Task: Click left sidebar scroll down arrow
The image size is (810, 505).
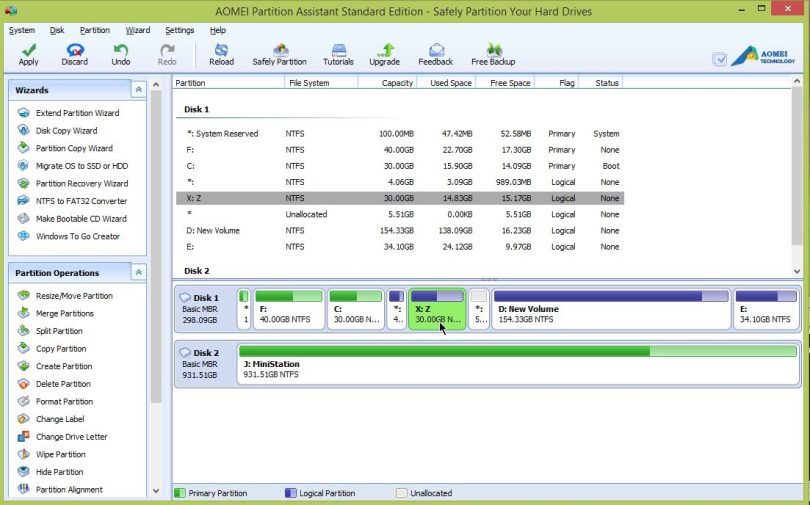Action: coord(156,491)
